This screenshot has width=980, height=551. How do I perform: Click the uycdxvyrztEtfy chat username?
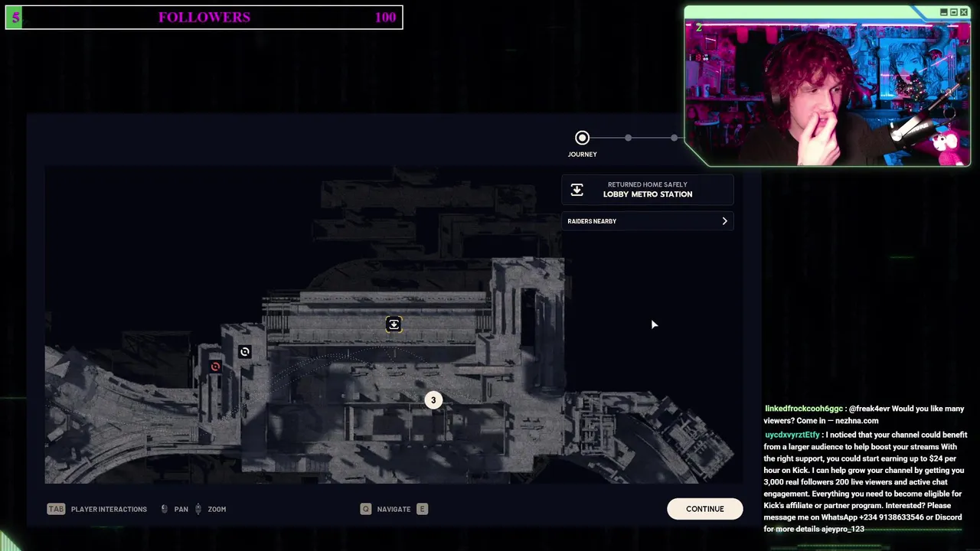click(x=792, y=435)
